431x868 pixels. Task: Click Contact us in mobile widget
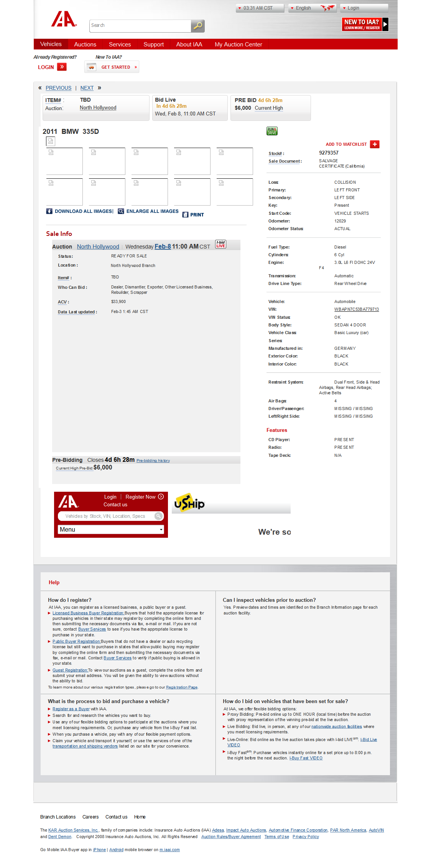pyautogui.click(x=115, y=505)
